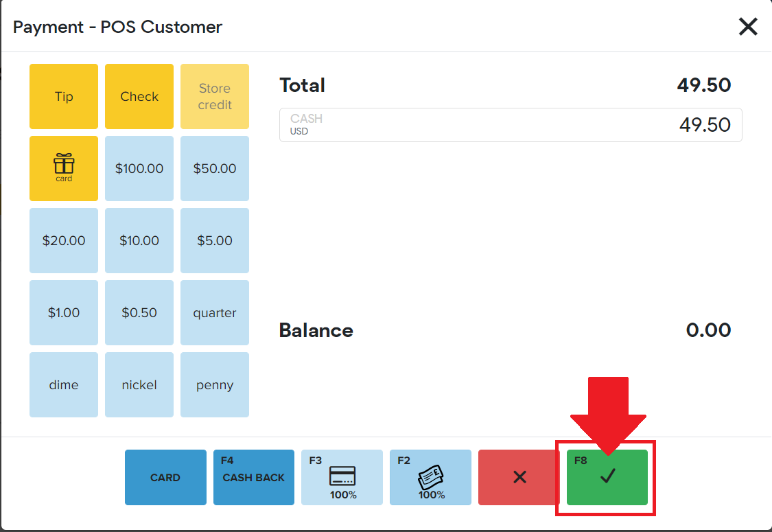The width and height of the screenshot is (772, 532).
Task: Add a $100.00 bill
Action: [x=139, y=168]
